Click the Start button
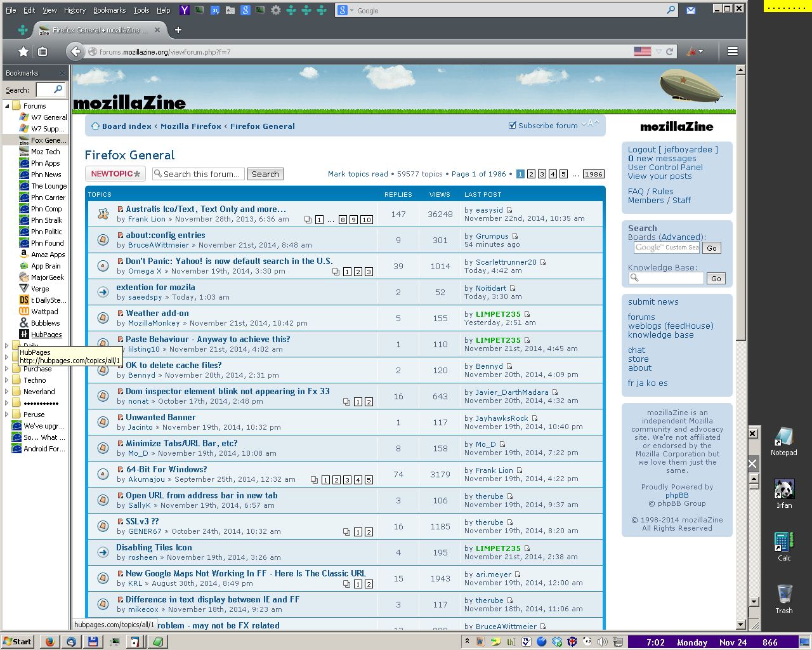This screenshot has height=650, width=812. tap(17, 642)
